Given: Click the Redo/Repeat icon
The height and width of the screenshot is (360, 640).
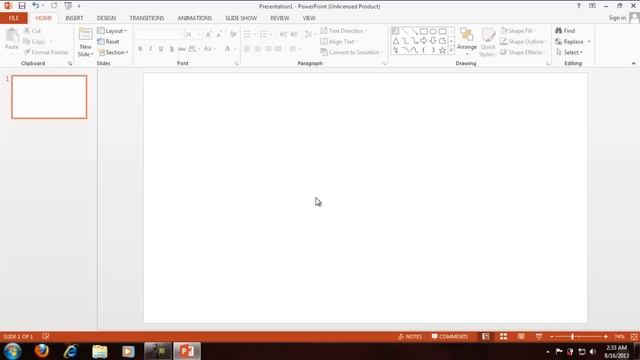Looking at the screenshot, I should 54,6.
